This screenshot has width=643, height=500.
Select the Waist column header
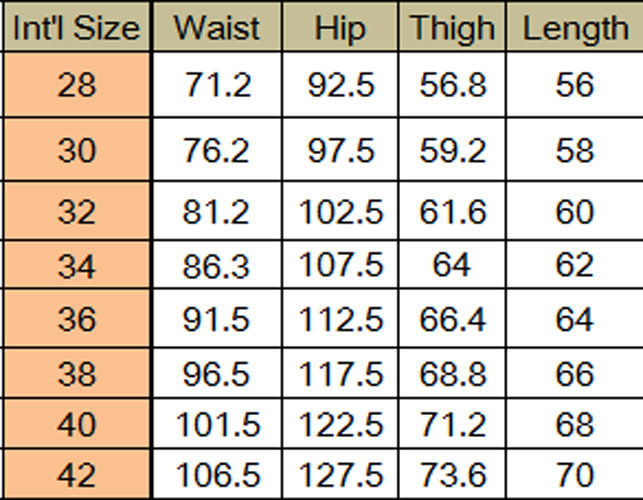tap(217, 27)
